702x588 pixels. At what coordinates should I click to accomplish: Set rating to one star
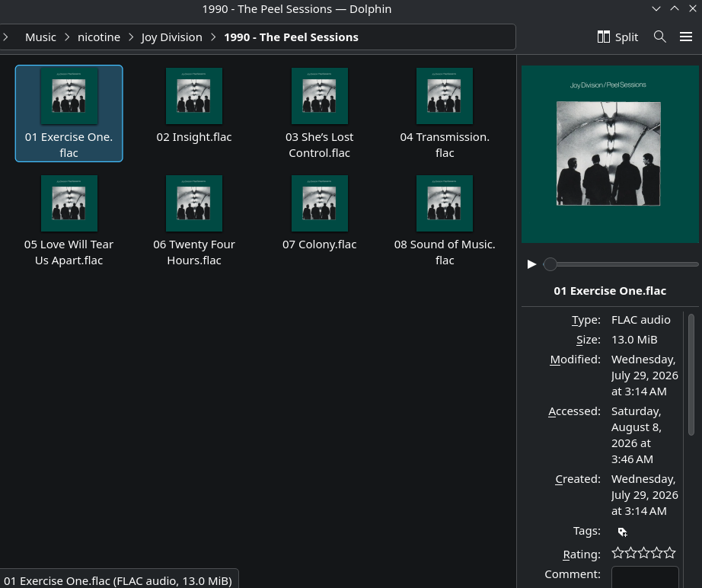click(617, 553)
